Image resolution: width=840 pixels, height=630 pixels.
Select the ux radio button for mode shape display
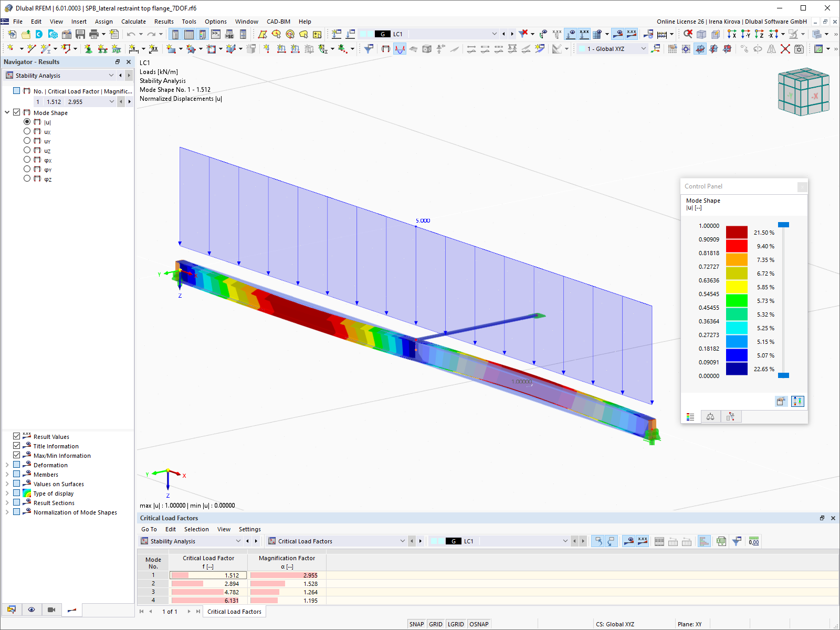coord(27,131)
